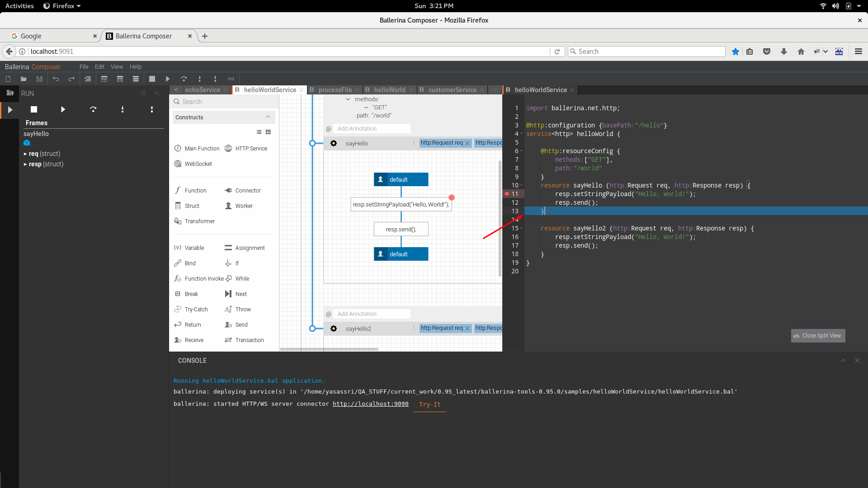Open the File menu

point(83,66)
